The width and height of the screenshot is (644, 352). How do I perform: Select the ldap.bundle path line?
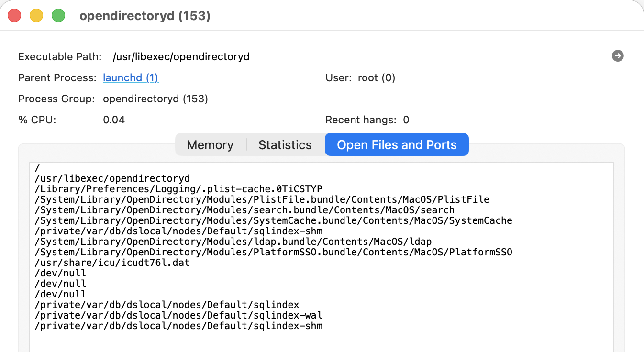click(233, 242)
